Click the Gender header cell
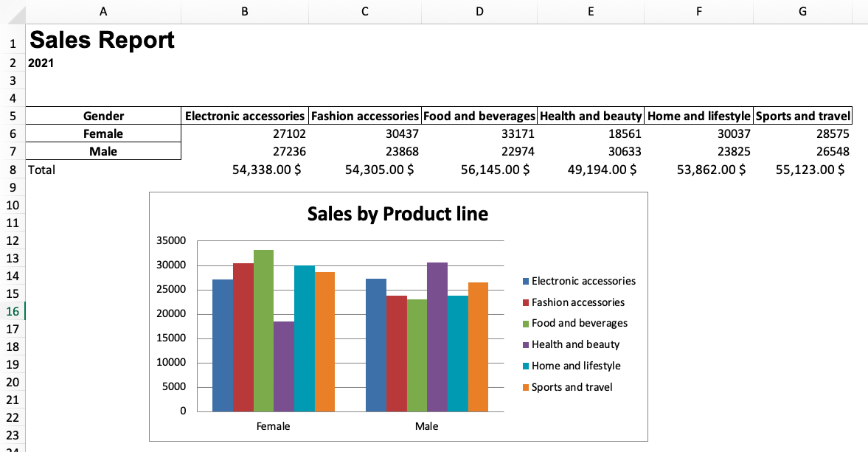This screenshot has height=452, width=868. (x=103, y=116)
